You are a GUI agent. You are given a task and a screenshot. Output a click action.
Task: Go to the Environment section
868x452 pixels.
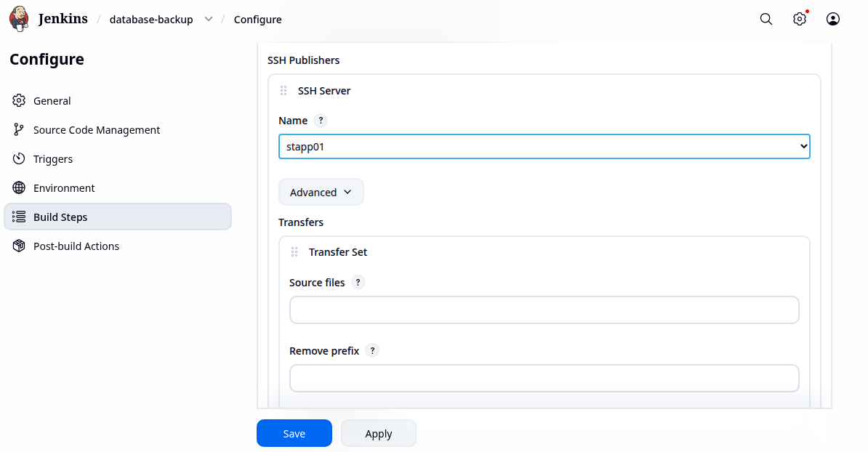(x=117, y=187)
